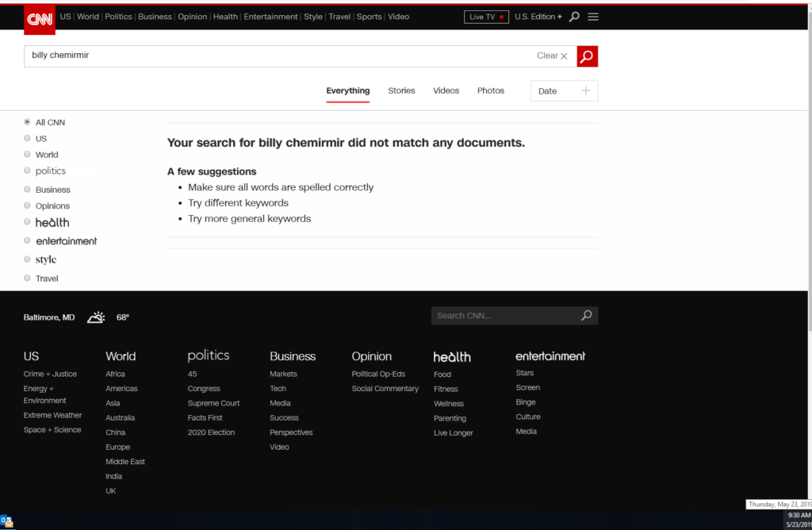The height and width of the screenshot is (530, 812).
Task: Switch to the Photos tab
Action: 490,90
